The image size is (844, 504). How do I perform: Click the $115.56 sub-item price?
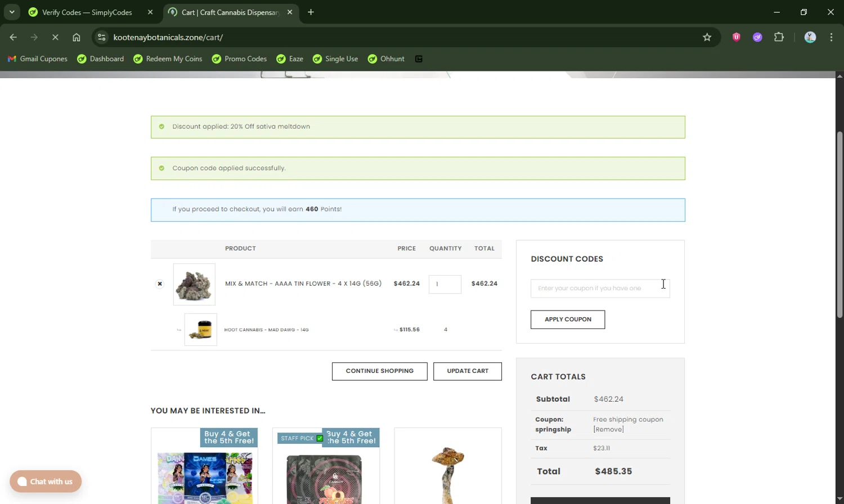410,330
